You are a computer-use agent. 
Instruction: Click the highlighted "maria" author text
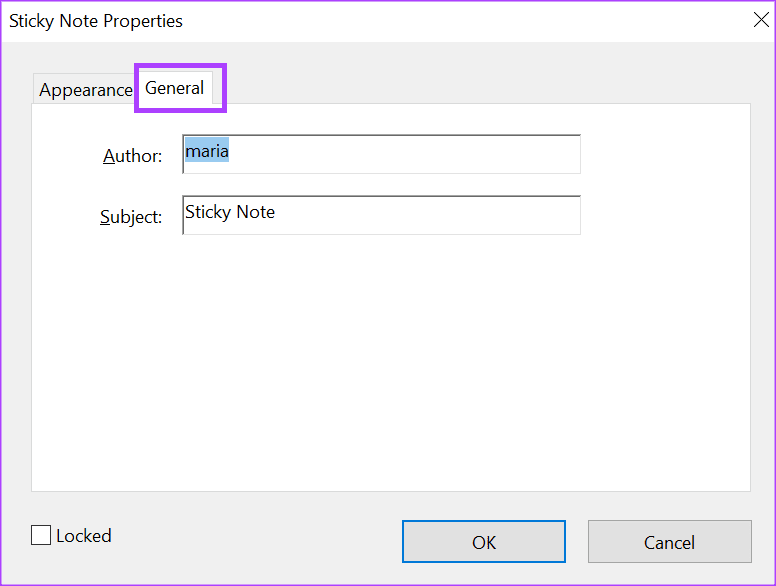207,151
